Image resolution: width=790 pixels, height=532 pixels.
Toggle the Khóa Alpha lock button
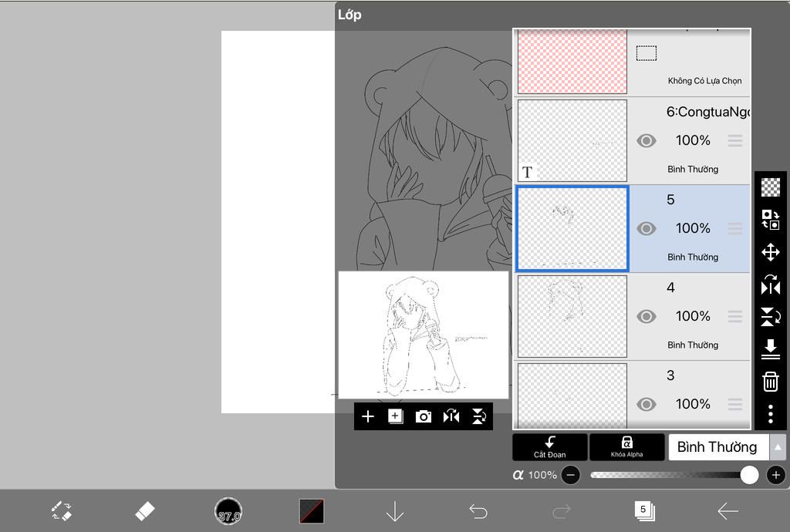pos(626,447)
